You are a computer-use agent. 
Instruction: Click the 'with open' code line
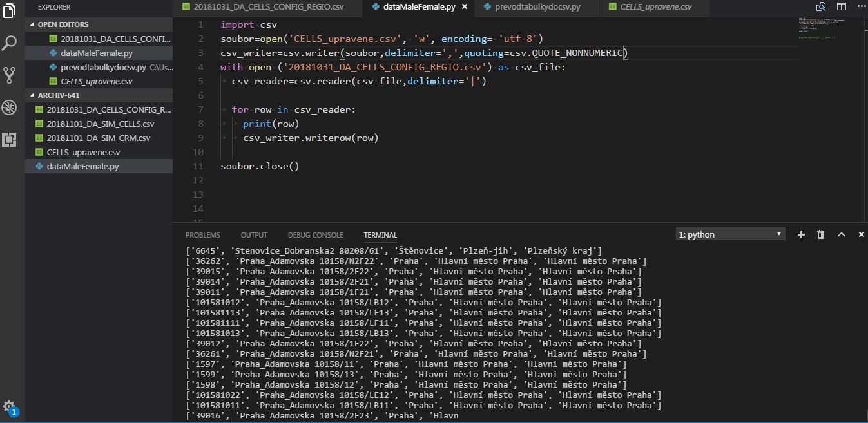[x=392, y=67]
